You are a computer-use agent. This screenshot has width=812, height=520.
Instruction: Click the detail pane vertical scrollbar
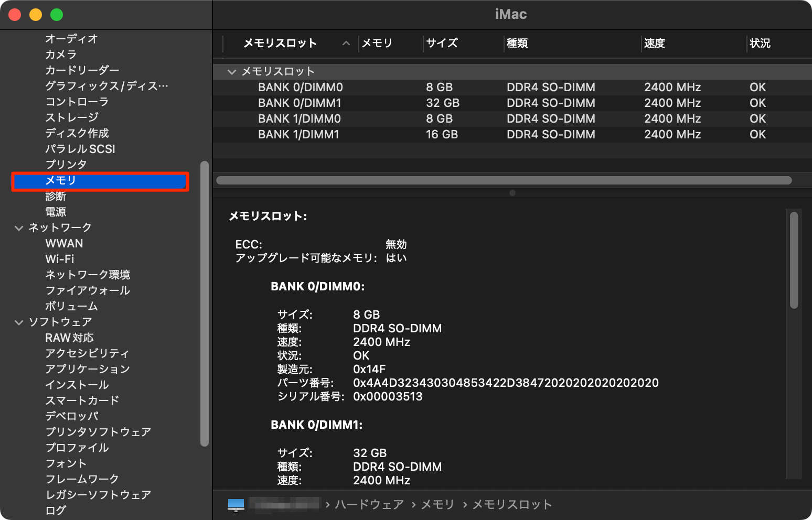tap(794, 260)
